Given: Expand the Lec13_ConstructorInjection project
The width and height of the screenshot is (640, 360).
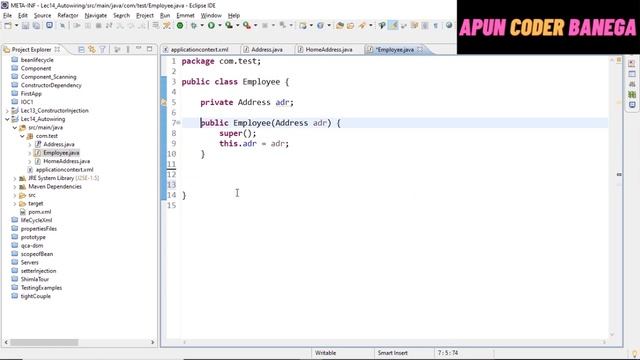Looking at the screenshot, I should (7, 111).
